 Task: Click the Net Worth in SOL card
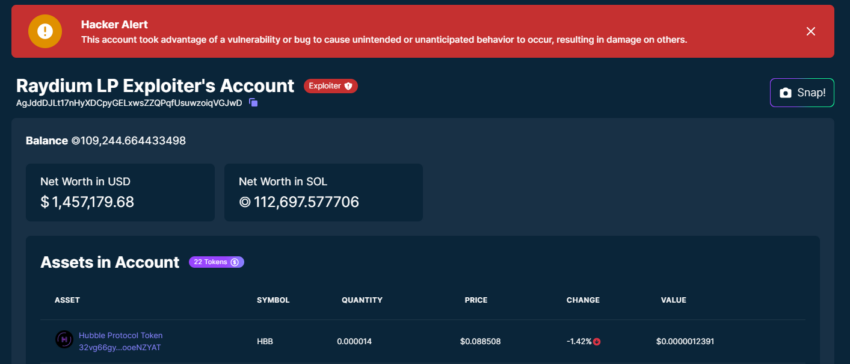pos(324,193)
